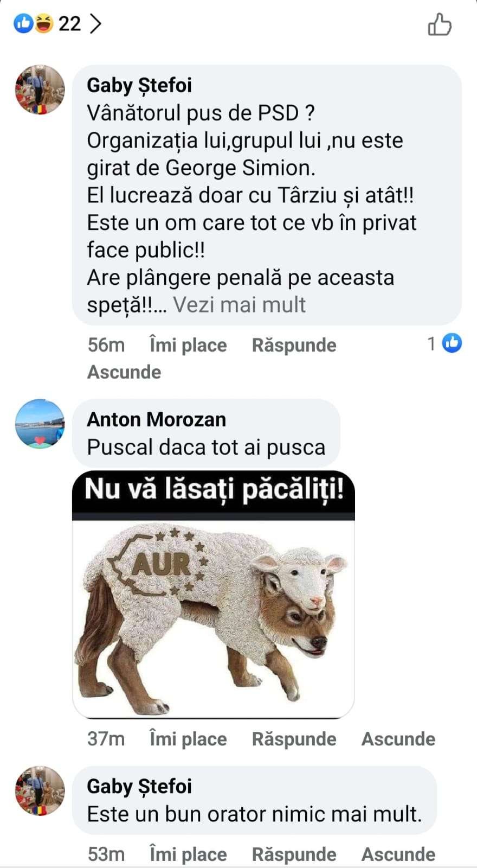Viewport: 477px width, 868px height.
Task: Open Gaby Ștefoi's avatar on last comment
Action: point(40,791)
